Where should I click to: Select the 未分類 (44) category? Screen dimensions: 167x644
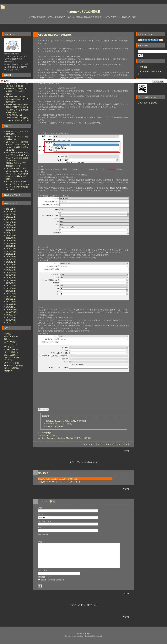[x=8, y=334]
